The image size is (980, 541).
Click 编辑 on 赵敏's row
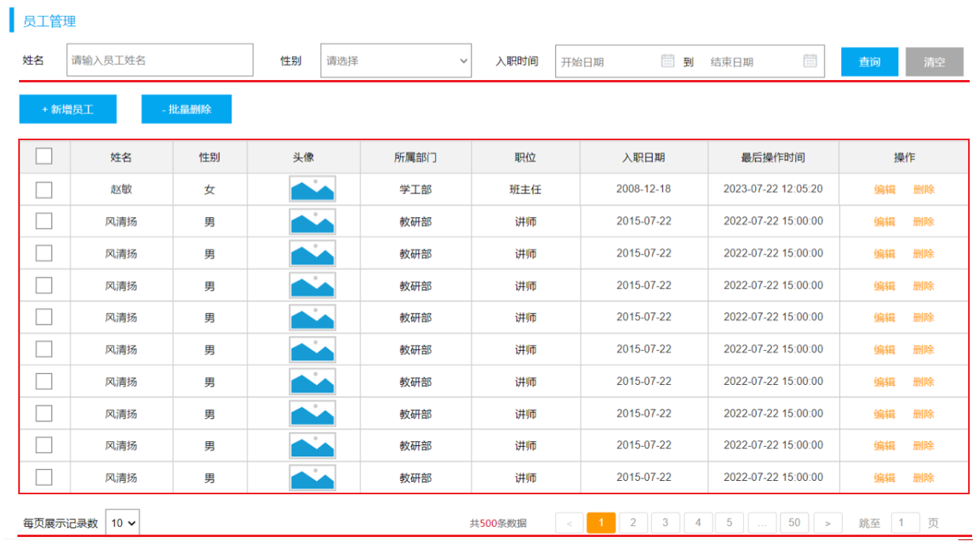[x=884, y=189]
